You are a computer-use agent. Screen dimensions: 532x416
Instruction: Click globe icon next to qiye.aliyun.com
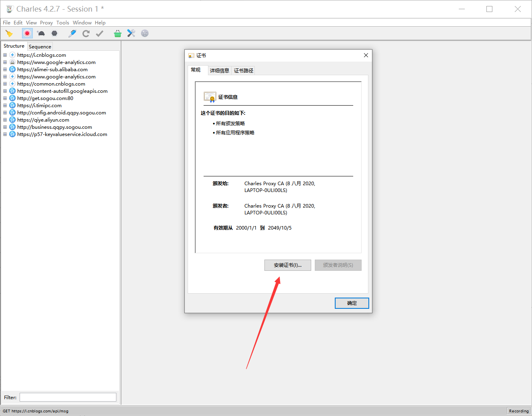click(x=12, y=120)
